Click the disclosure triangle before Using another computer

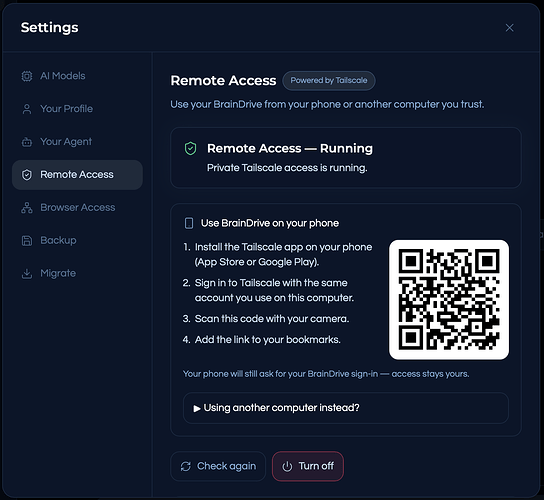(197, 408)
